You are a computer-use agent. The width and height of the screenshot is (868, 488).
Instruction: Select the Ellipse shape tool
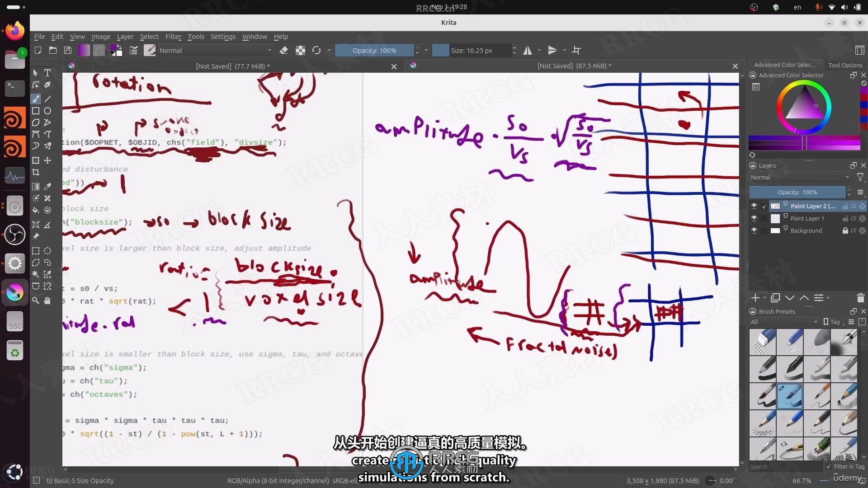(47, 111)
